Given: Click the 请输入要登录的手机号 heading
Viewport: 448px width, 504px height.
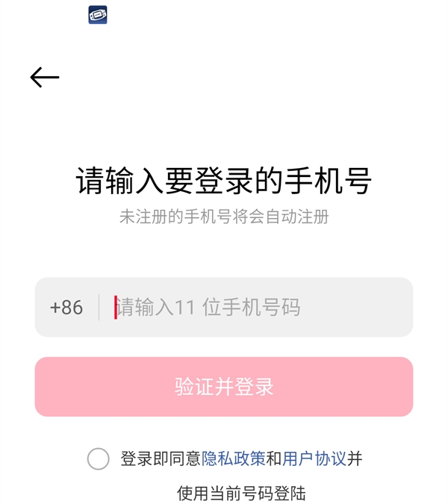Looking at the screenshot, I should (224, 181).
